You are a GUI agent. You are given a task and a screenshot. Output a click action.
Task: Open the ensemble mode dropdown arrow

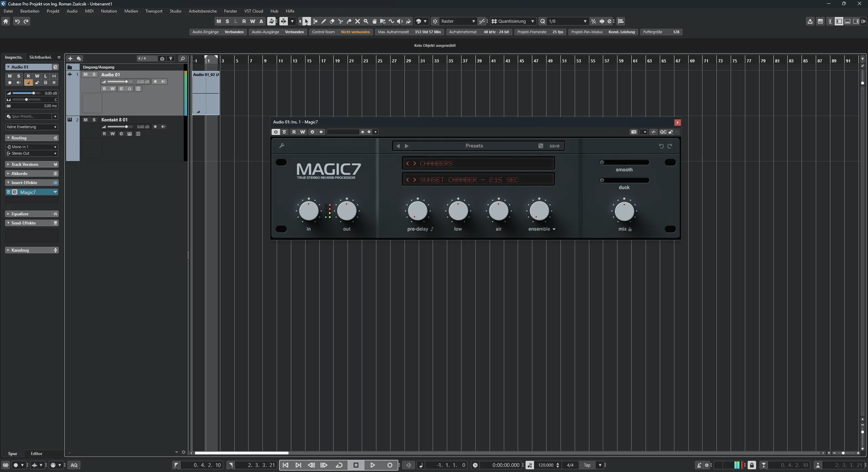click(x=554, y=229)
